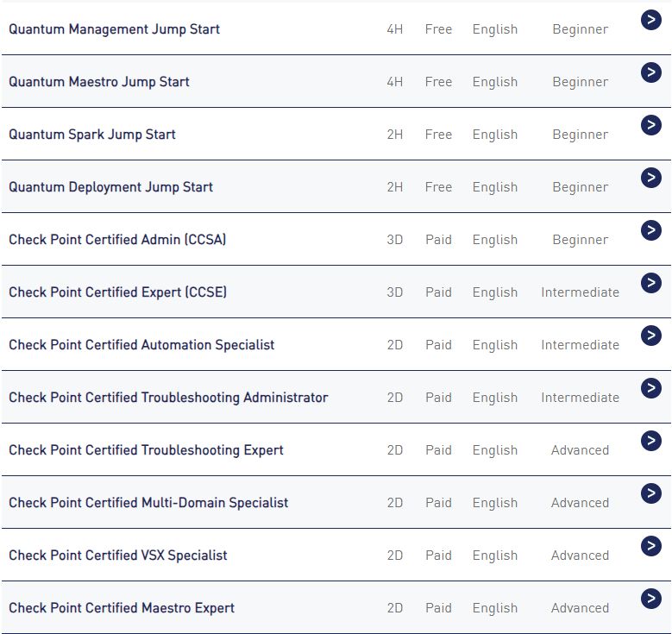The height and width of the screenshot is (634, 672).
Task: Click English in Quantum Maestro Jump Start row
Action: (495, 82)
